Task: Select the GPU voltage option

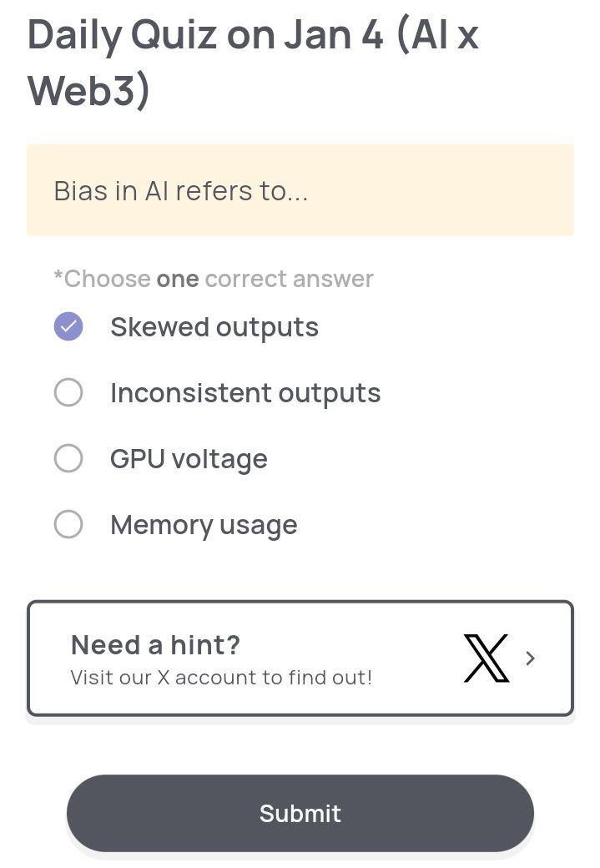Action: 68,458
